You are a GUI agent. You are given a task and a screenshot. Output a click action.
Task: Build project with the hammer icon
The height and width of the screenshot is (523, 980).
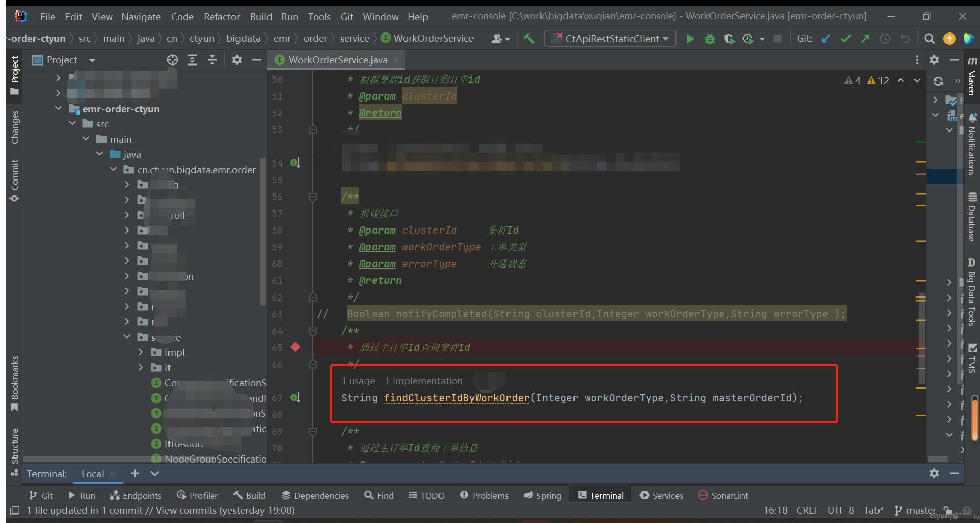529,39
